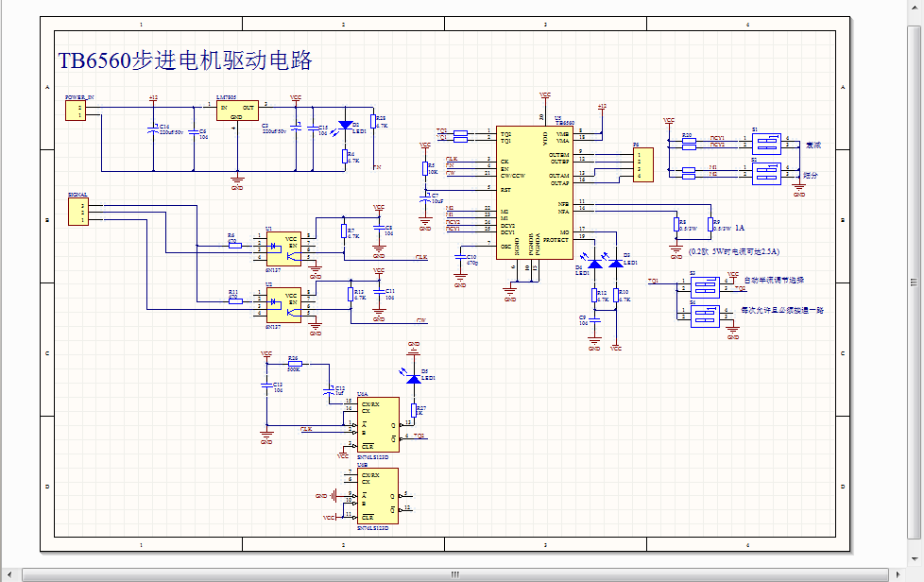Click the scroll down arrow
Viewport: 924px width, 582px height.
click(x=914, y=558)
